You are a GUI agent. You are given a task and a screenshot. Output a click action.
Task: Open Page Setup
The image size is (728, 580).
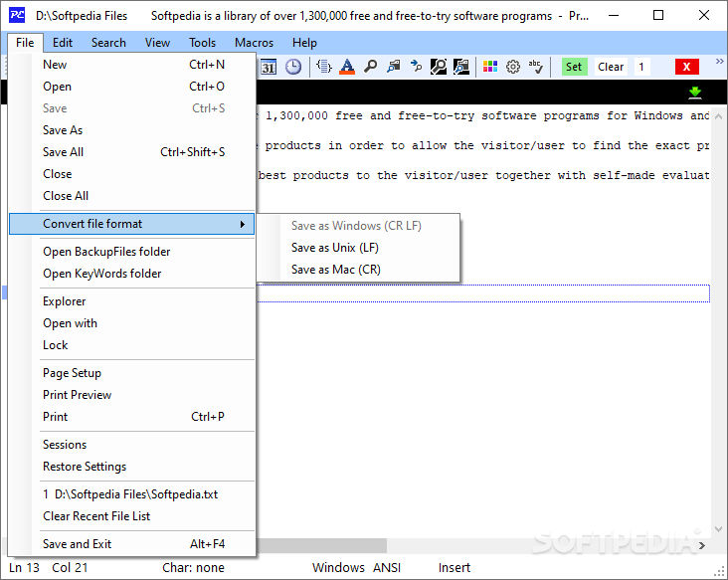[132, 373]
